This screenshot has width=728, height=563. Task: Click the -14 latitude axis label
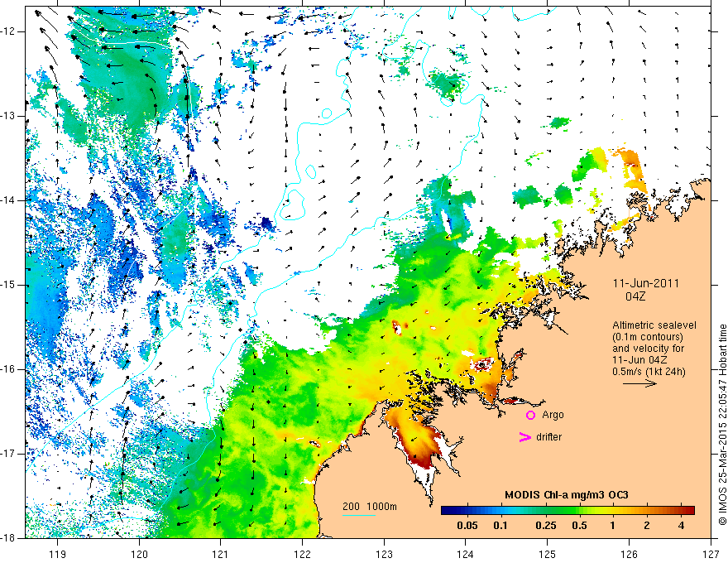tap(9, 200)
